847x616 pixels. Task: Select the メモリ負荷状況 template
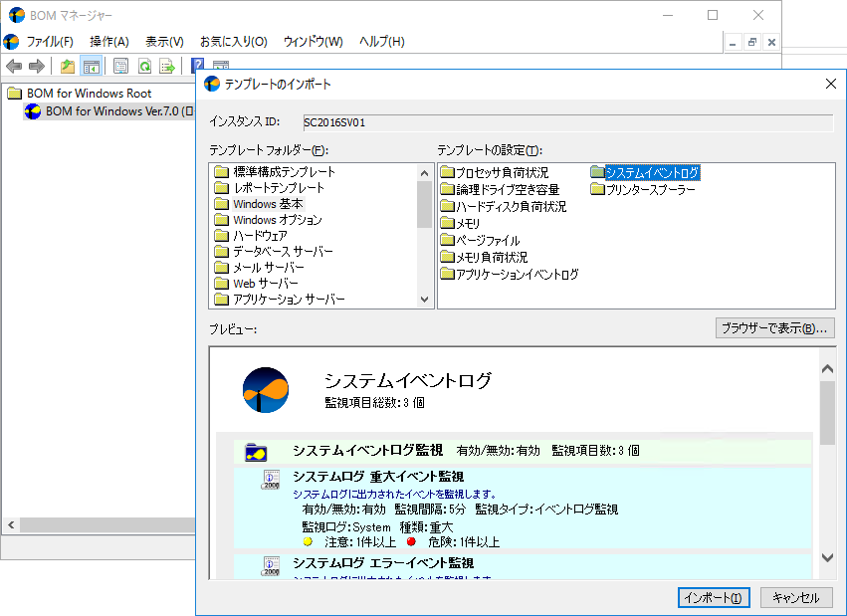pyautogui.click(x=492, y=257)
